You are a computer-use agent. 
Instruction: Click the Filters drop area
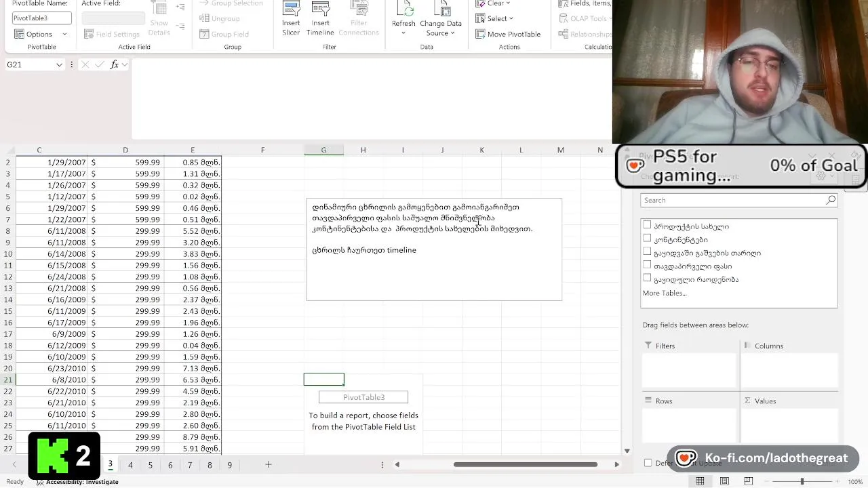690,369
